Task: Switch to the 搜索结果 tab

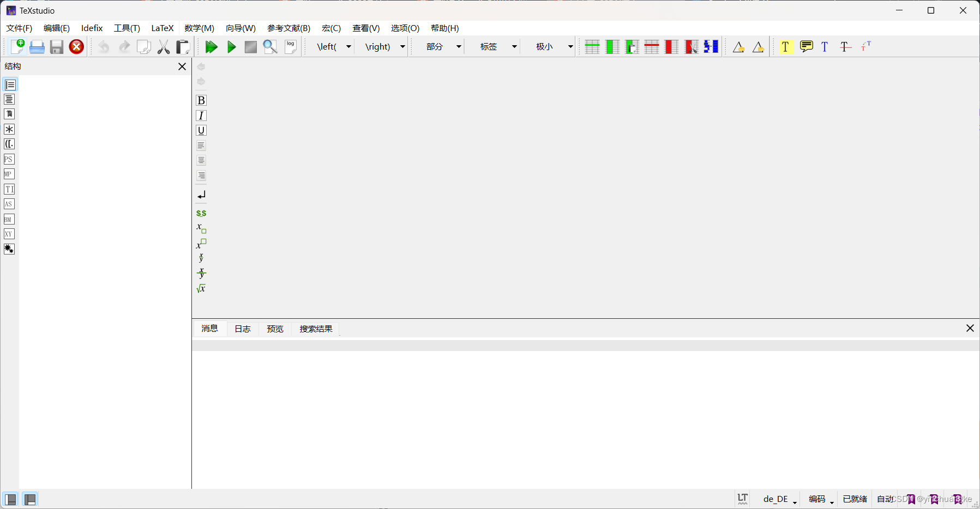Action: click(316, 329)
